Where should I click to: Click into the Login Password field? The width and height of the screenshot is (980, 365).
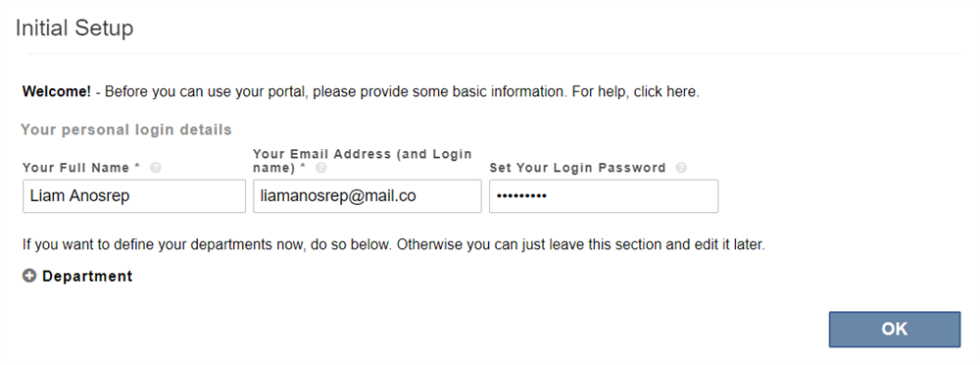604,196
